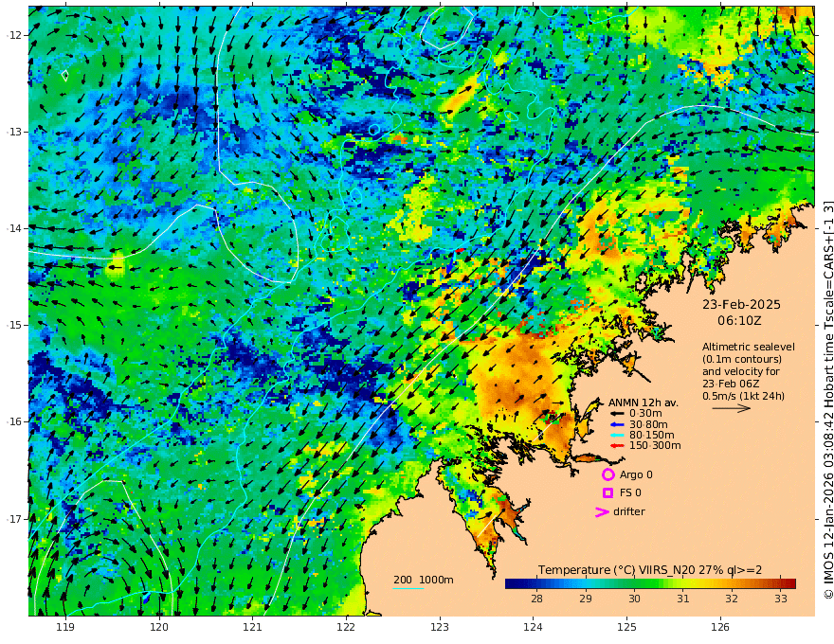Click longitude axis label 121
Viewport: 834px width, 644px height.
click(252, 628)
